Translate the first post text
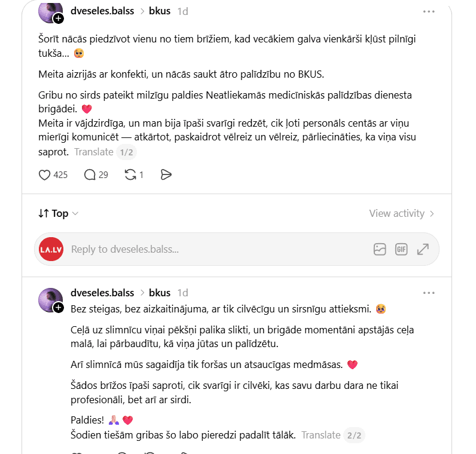476x454 pixels. 94,152
